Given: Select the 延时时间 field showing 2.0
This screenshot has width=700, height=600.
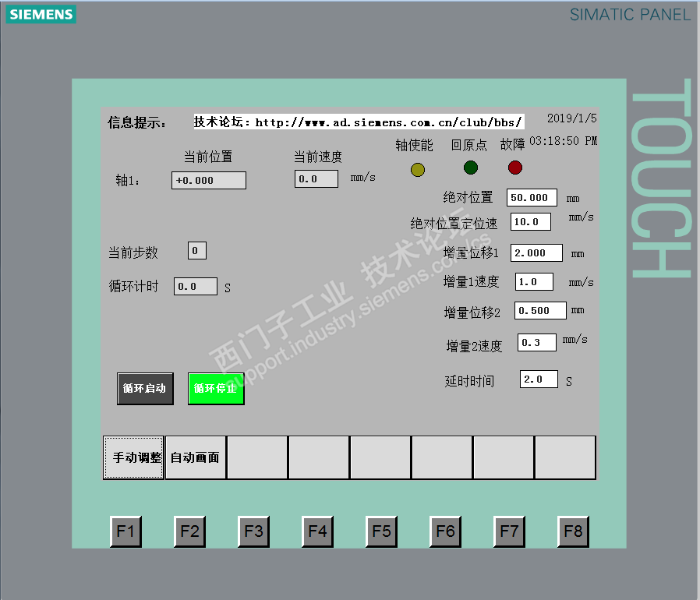Looking at the screenshot, I should (539, 379).
